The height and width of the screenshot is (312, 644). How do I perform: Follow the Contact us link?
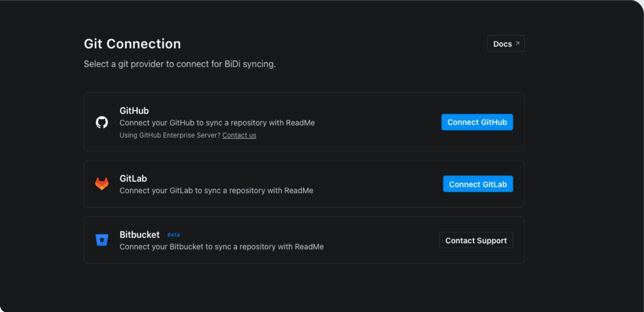(239, 135)
